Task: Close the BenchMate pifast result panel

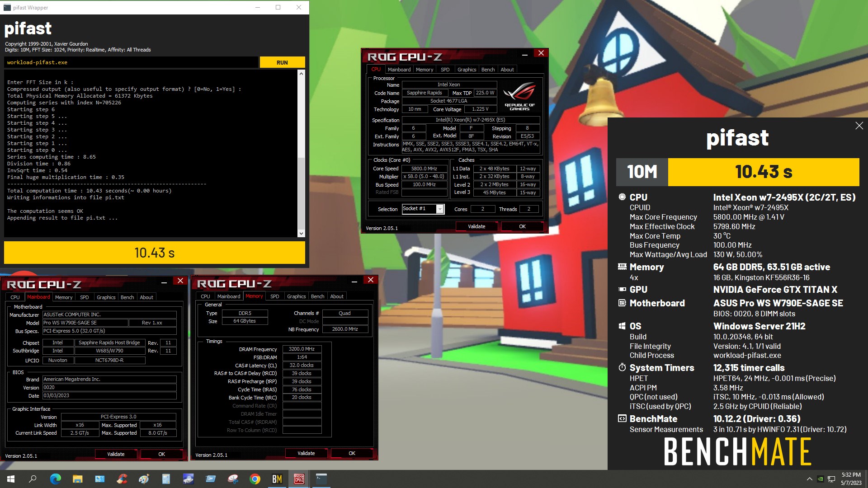Action: tap(859, 126)
